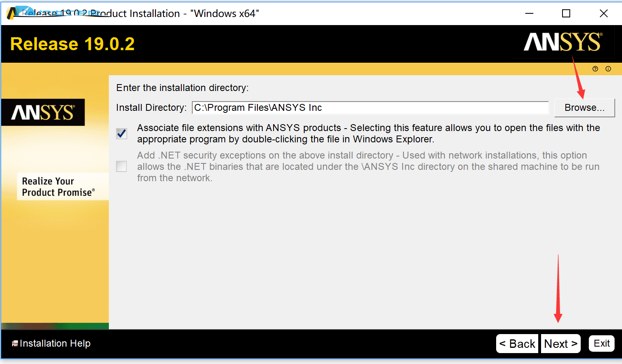Return to the previous step with Back
The height and width of the screenshot is (364, 622).
coord(517,344)
